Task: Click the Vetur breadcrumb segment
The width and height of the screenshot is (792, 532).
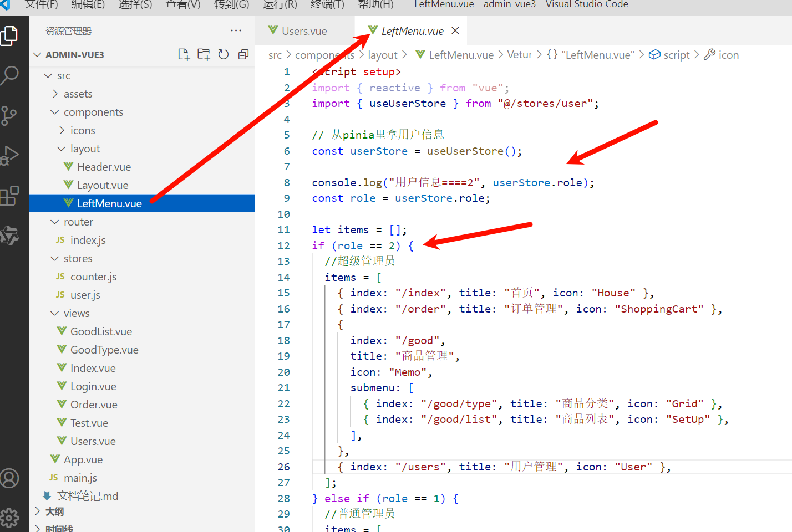Action: (520, 55)
